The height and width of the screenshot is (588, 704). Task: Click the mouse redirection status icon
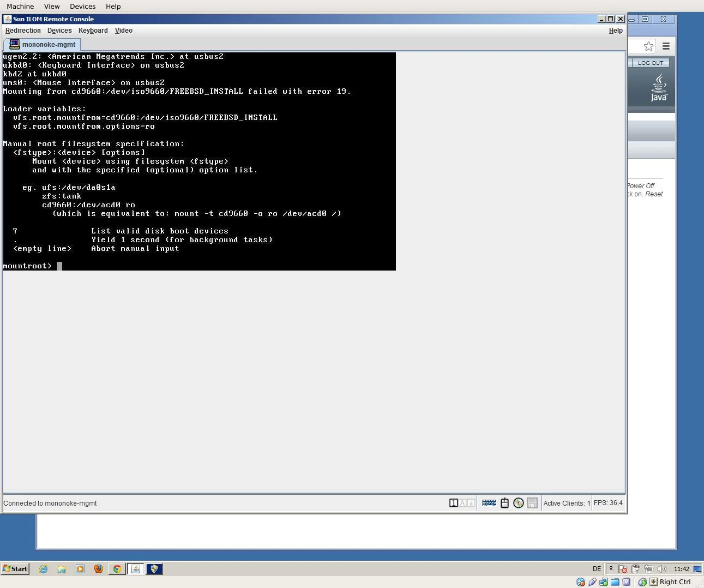click(x=504, y=503)
